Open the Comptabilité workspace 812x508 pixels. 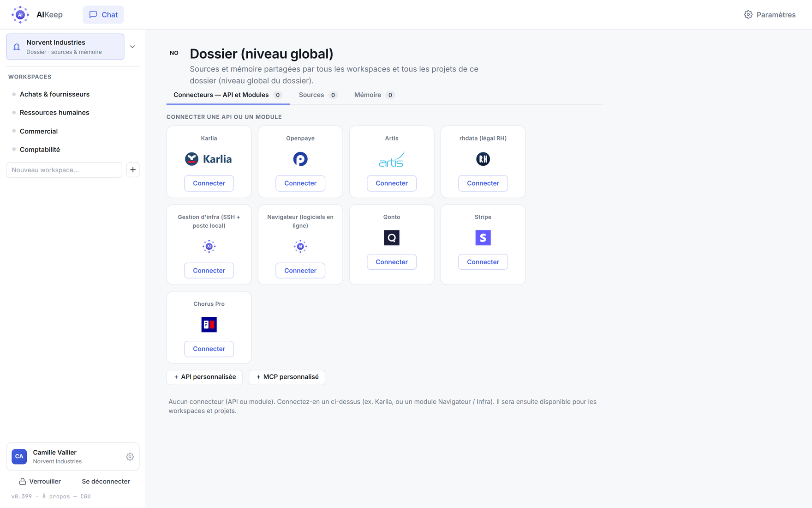(40, 150)
